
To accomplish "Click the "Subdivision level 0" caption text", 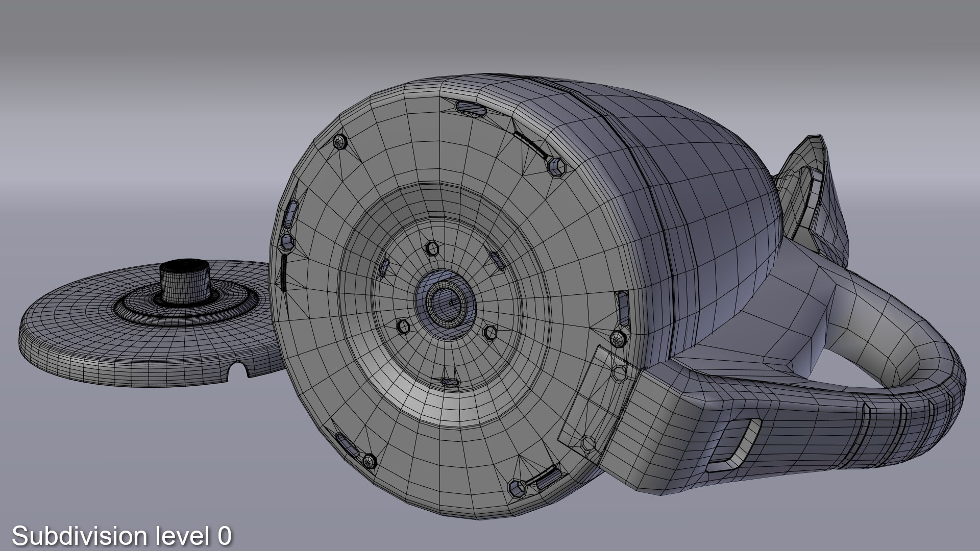I will click(x=121, y=536).
